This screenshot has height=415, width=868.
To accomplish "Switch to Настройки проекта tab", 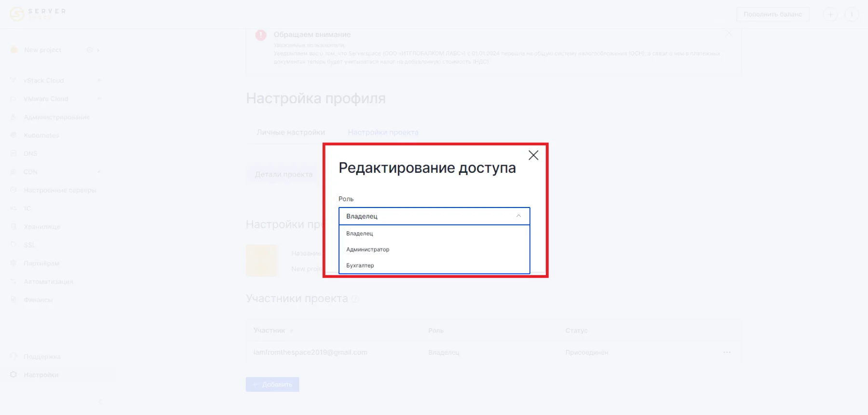I will tap(383, 132).
